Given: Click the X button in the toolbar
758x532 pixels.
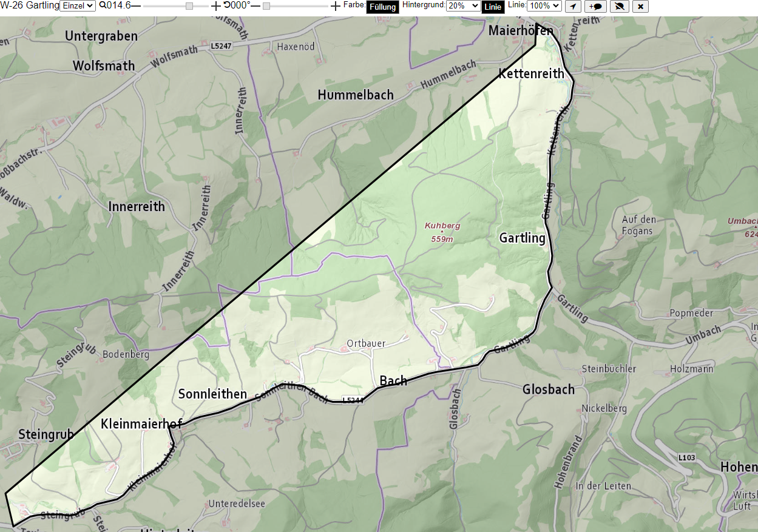Looking at the screenshot, I should (x=640, y=7).
